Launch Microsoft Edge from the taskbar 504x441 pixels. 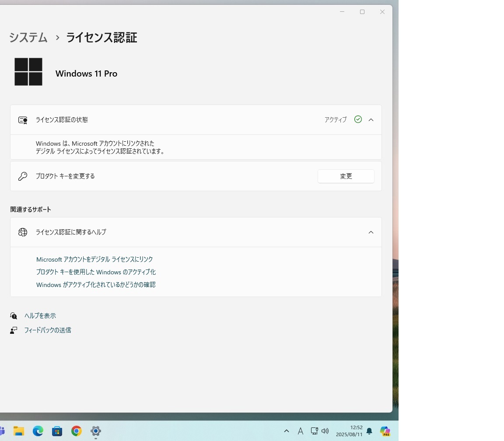[x=38, y=430]
